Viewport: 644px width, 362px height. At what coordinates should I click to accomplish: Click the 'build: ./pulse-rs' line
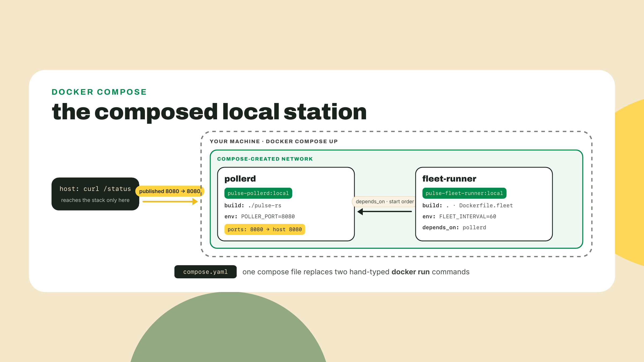click(253, 205)
